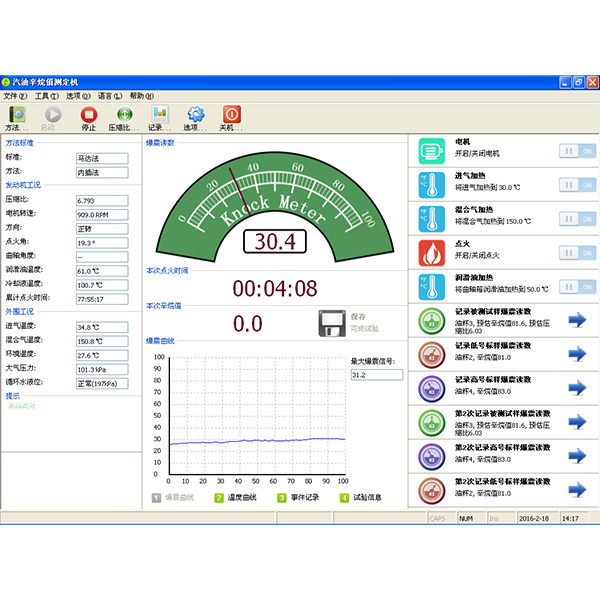The image size is (600, 600).
Task: Click the status bar time 14:17
Action: tap(570, 518)
